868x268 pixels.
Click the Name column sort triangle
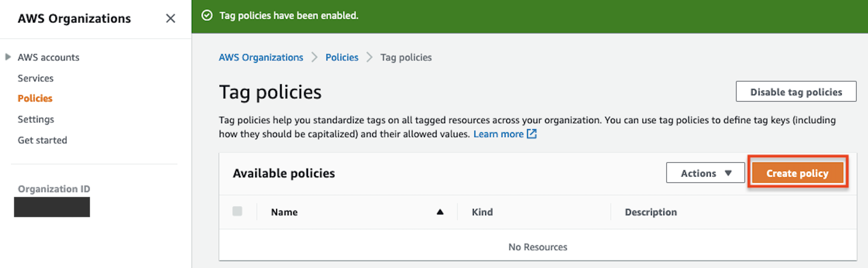[x=440, y=212]
